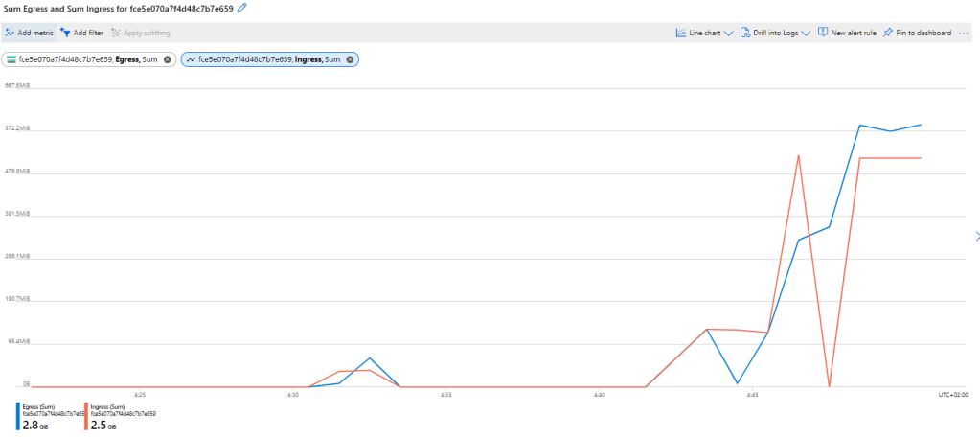
Task: Click the Line chart icon in toolbar
Action: tap(680, 33)
